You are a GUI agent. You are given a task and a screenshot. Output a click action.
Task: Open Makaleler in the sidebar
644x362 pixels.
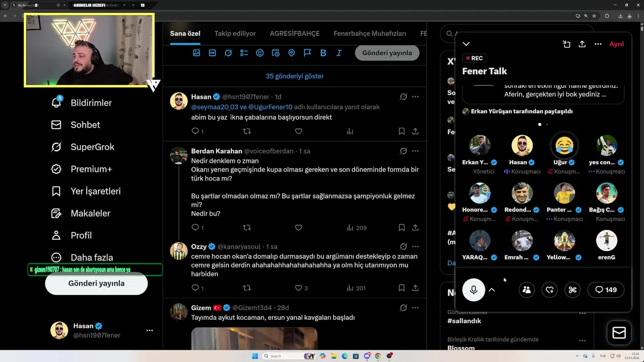point(81,213)
